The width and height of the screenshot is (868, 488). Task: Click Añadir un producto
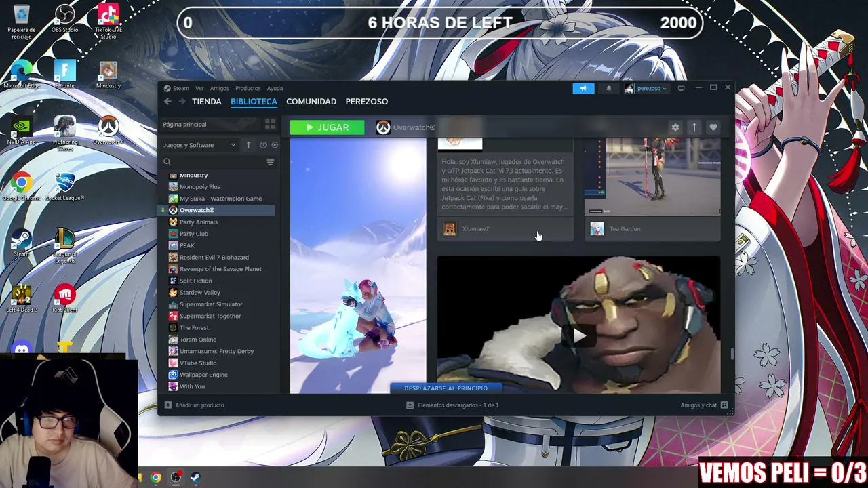tap(194, 405)
